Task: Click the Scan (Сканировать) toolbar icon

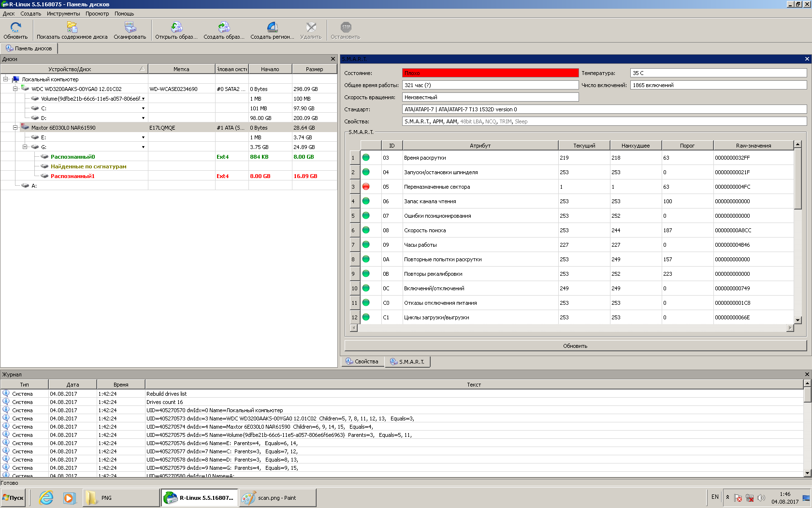Action: pyautogui.click(x=130, y=28)
